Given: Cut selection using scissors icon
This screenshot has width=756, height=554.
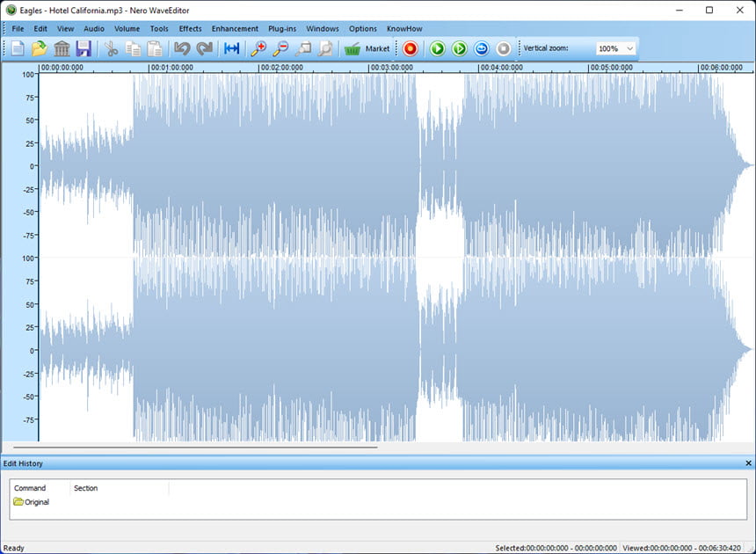Looking at the screenshot, I should point(112,48).
